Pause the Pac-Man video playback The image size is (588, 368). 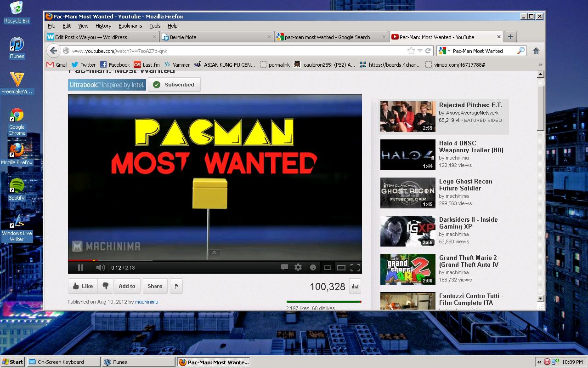tap(80, 268)
